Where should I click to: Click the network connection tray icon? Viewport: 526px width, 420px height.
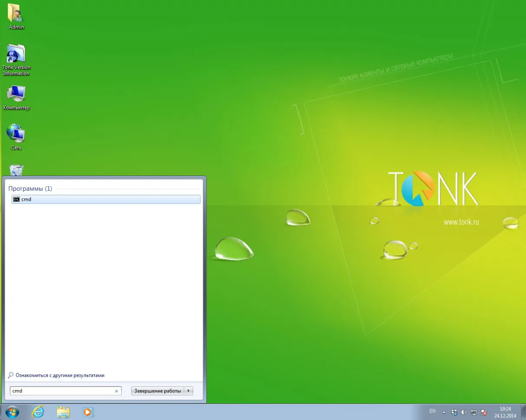pyautogui.click(x=474, y=412)
